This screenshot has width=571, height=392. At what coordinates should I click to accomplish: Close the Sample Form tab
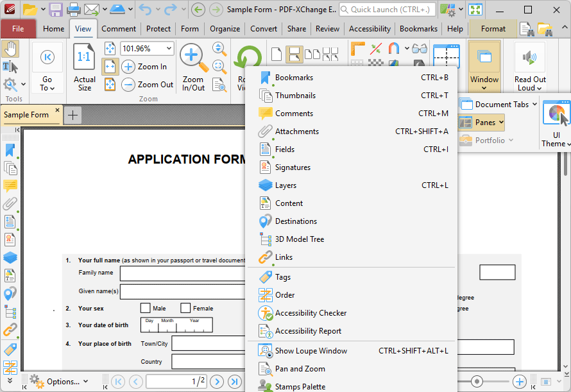pos(57,110)
